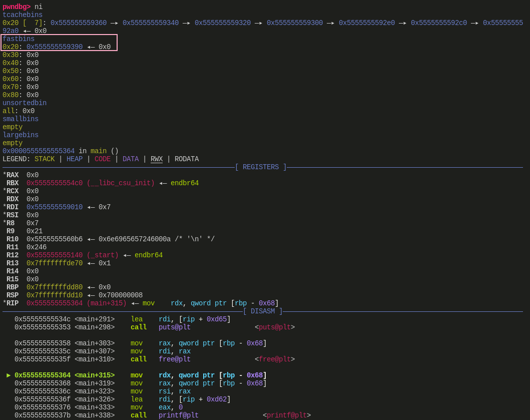Click the pwndbg> prompt
The image size is (530, 420).
coord(16,7)
